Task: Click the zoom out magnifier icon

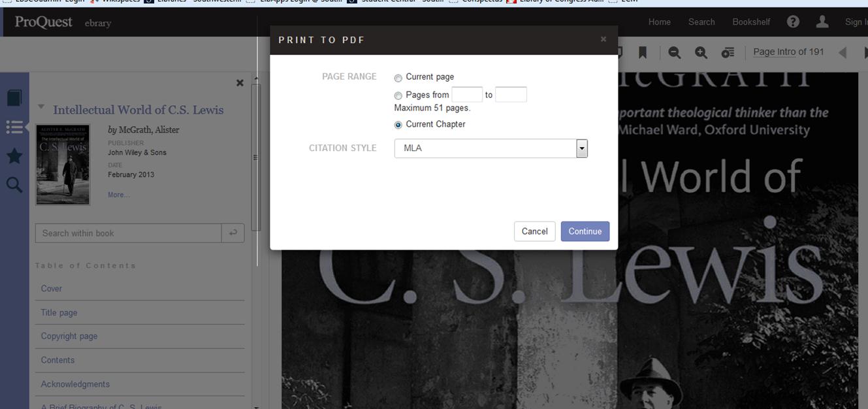Action: pos(674,52)
